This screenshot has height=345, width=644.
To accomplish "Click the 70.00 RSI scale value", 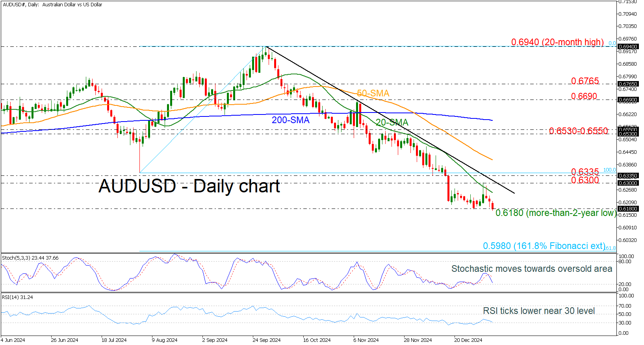I will click(625, 306).
